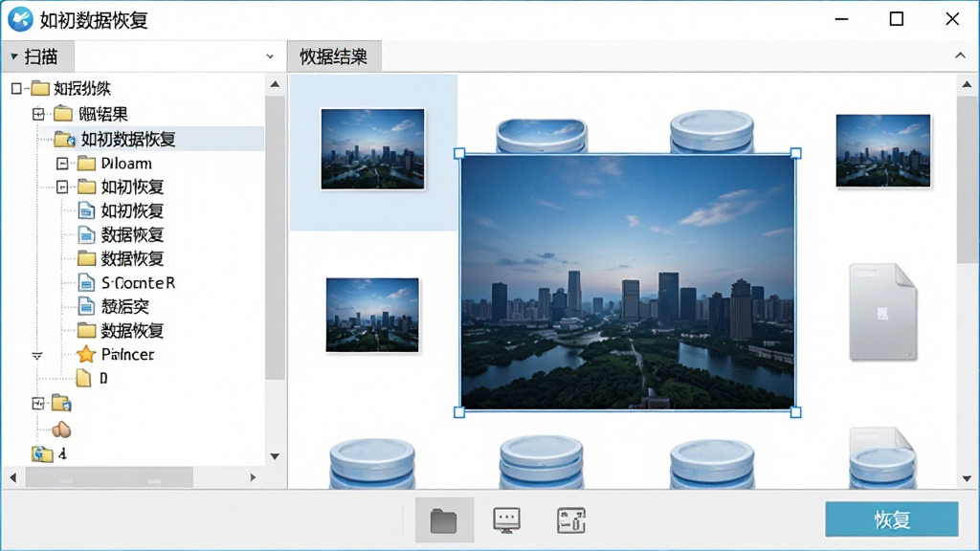Click the top-level root folder icon in tree

[40, 88]
